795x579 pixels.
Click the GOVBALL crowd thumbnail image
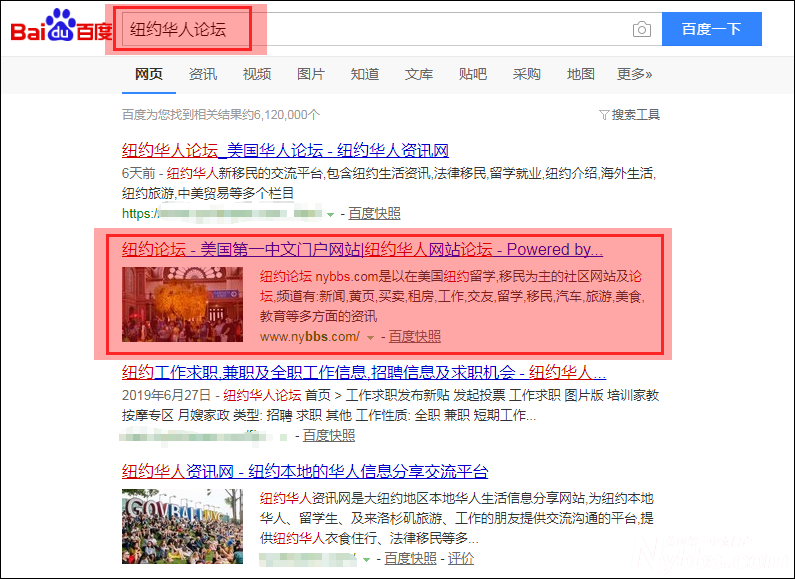(x=183, y=526)
